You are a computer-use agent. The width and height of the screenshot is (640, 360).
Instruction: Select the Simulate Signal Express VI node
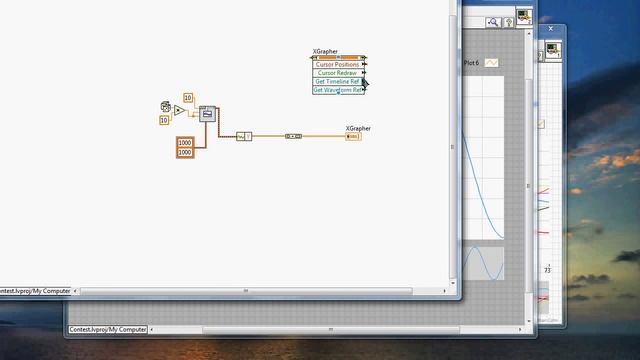(x=207, y=114)
